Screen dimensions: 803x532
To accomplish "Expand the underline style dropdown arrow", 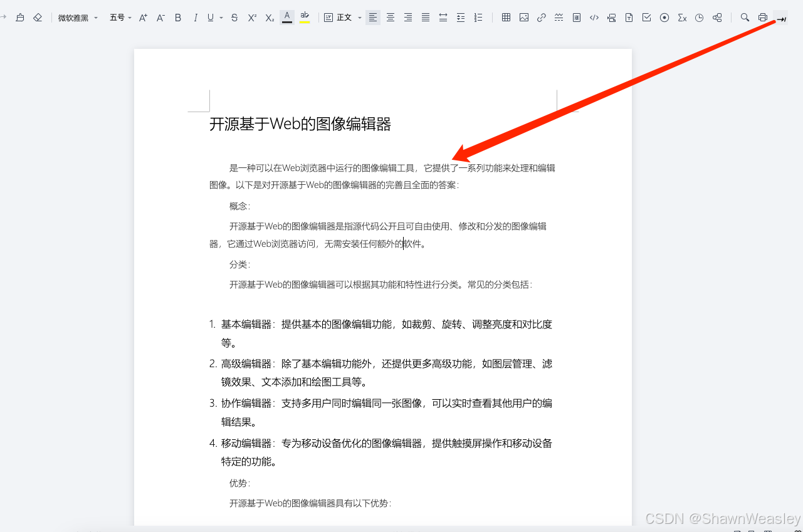I will pos(221,18).
